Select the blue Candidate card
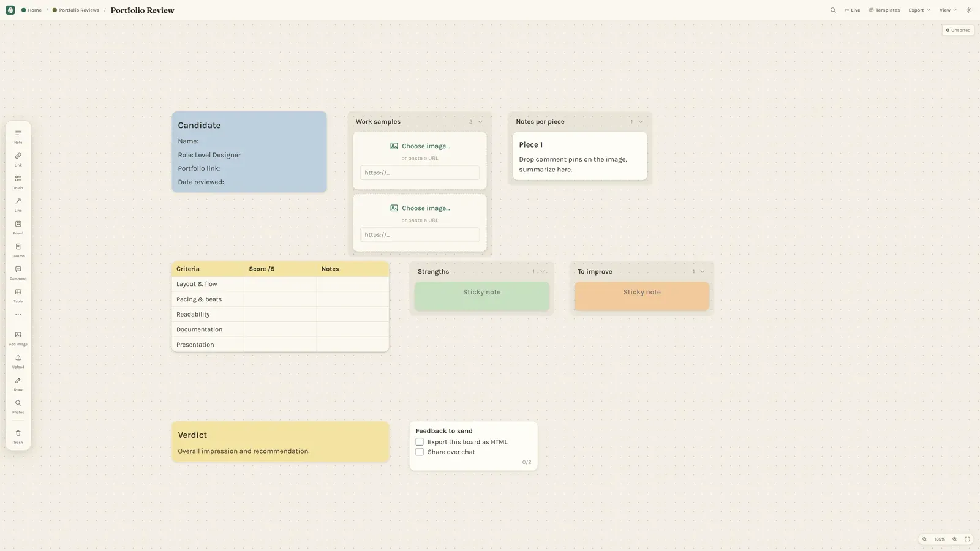The width and height of the screenshot is (980, 551). 249,152
